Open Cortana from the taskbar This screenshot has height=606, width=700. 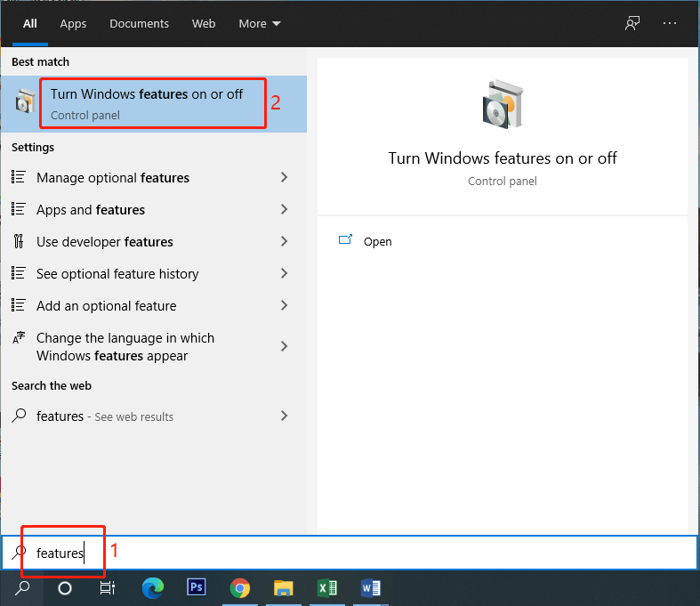click(x=65, y=588)
